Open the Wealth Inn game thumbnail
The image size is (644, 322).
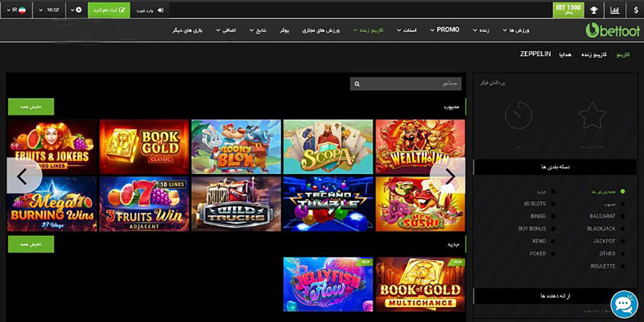pyautogui.click(x=420, y=147)
